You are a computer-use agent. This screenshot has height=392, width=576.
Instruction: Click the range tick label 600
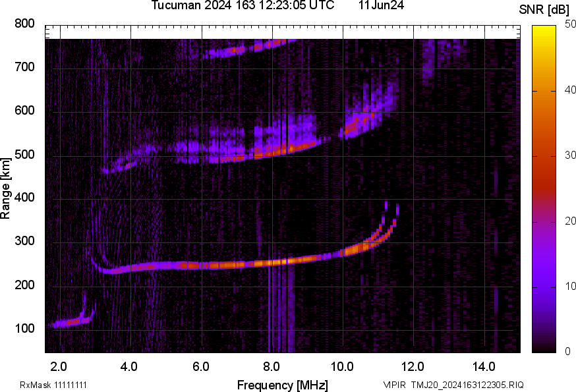tap(24, 111)
